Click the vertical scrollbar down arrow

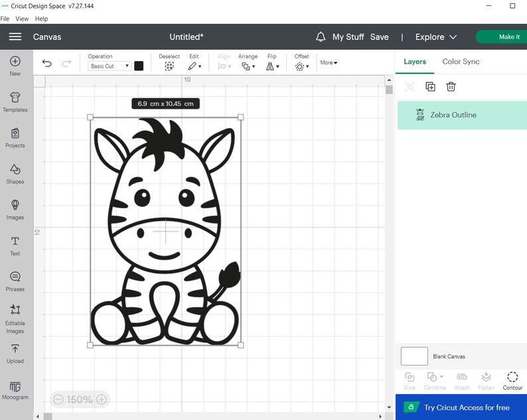click(389, 407)
